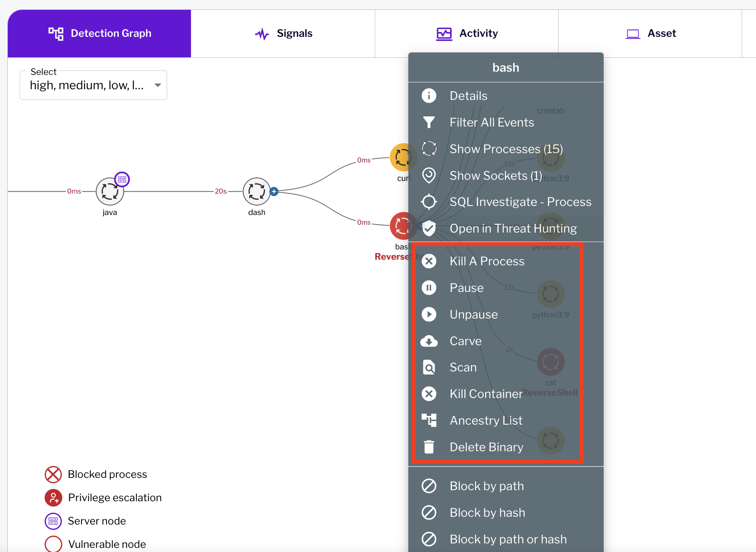
Task: Click the Carve cloud download icon
Action: coord(429,341)
